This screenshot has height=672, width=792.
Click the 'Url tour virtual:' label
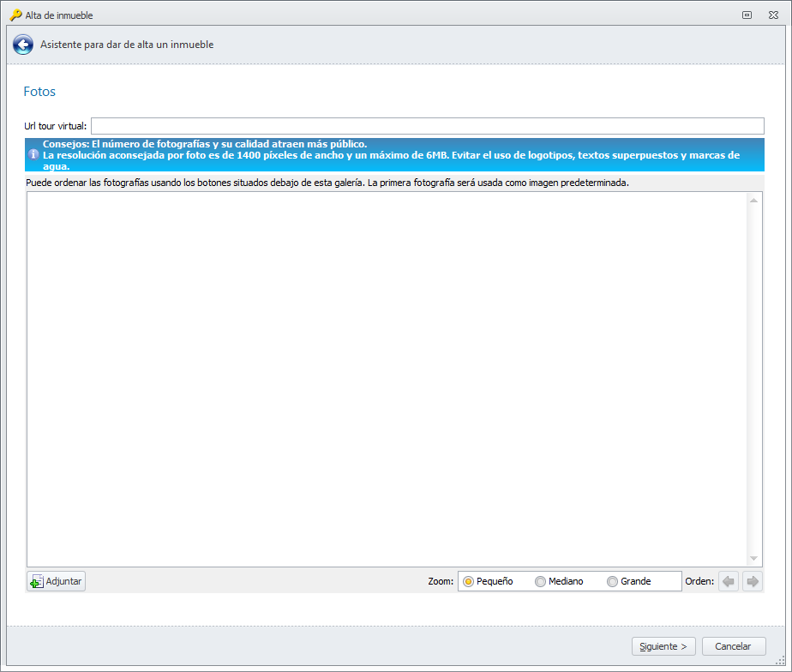(56, 126)
